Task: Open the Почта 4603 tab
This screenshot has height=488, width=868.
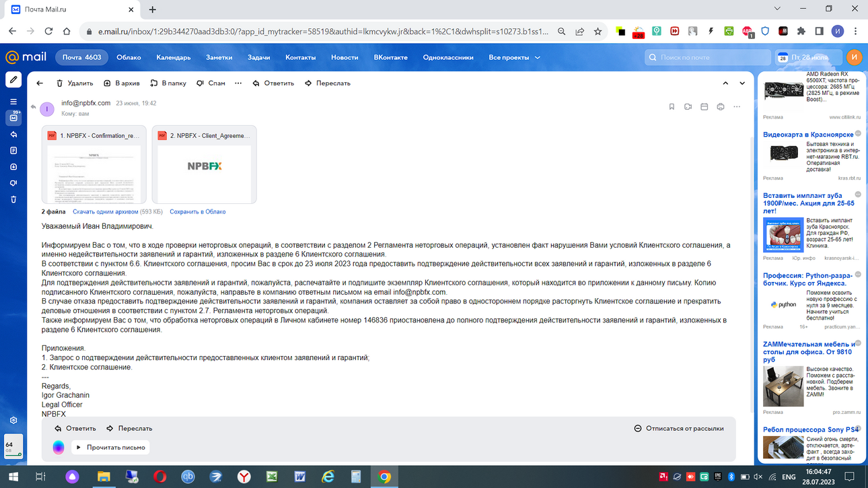Action: 81,58
